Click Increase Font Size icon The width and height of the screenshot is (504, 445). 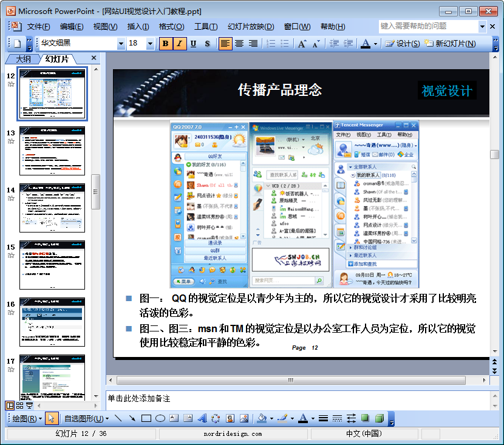pyautogui.click(x=302, y=44)
